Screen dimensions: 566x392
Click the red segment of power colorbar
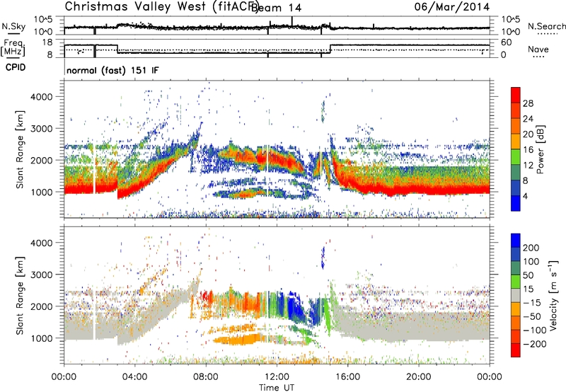click(x=516, y=96)
